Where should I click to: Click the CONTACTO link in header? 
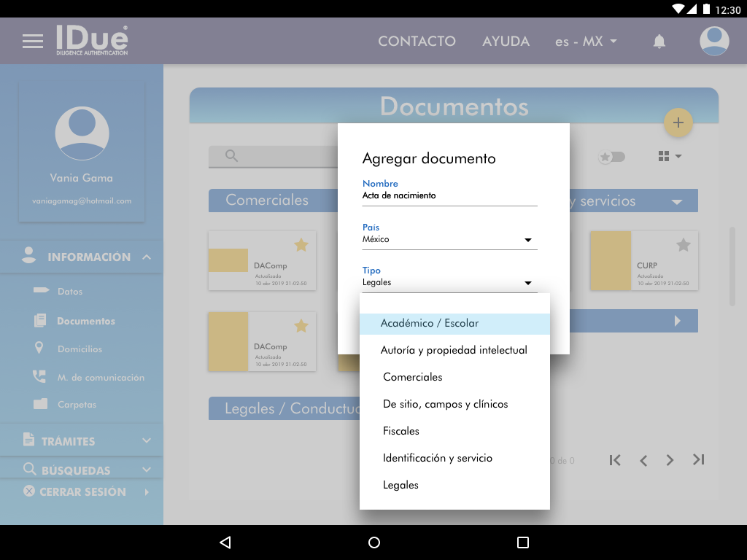tap(417, 42)
